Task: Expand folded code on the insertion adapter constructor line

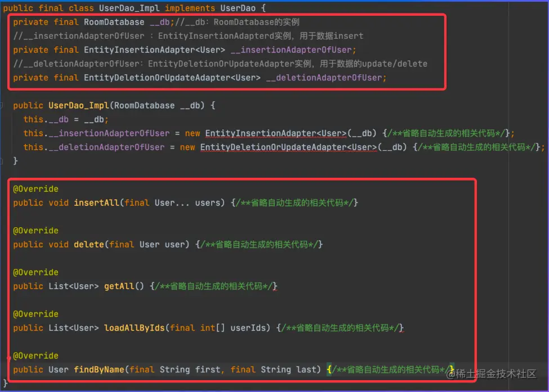Action: point(447,133)
